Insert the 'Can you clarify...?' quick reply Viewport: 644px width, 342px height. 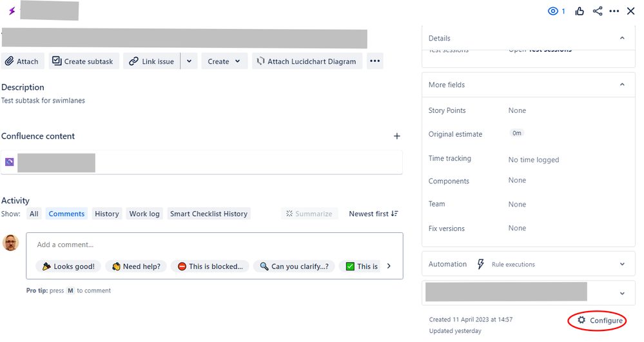pos(294,267)
